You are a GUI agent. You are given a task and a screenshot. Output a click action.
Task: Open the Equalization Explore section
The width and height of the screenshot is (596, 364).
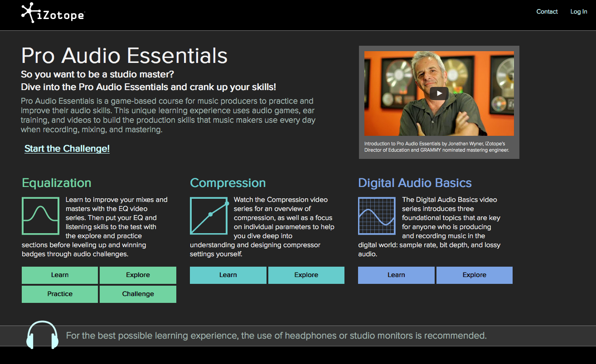[x=138, y=275]
